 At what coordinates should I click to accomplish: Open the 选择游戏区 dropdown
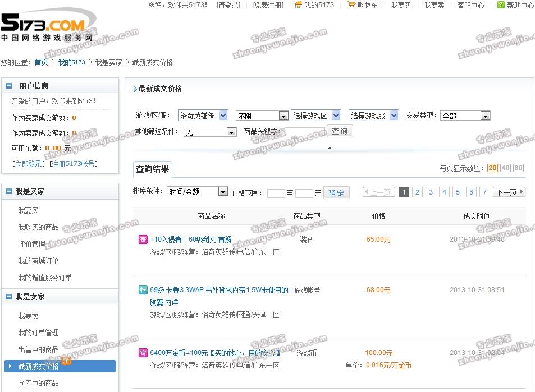pos(316,116)
